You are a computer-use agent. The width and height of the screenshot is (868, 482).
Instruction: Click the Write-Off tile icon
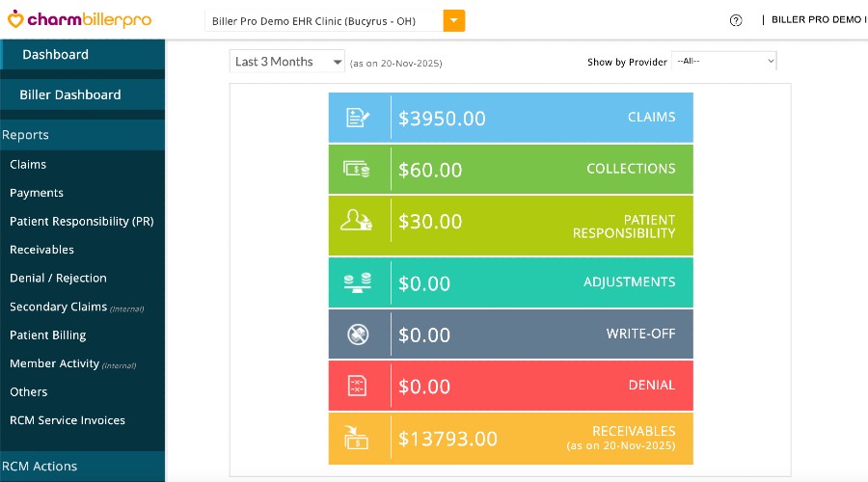click(358, 335)
